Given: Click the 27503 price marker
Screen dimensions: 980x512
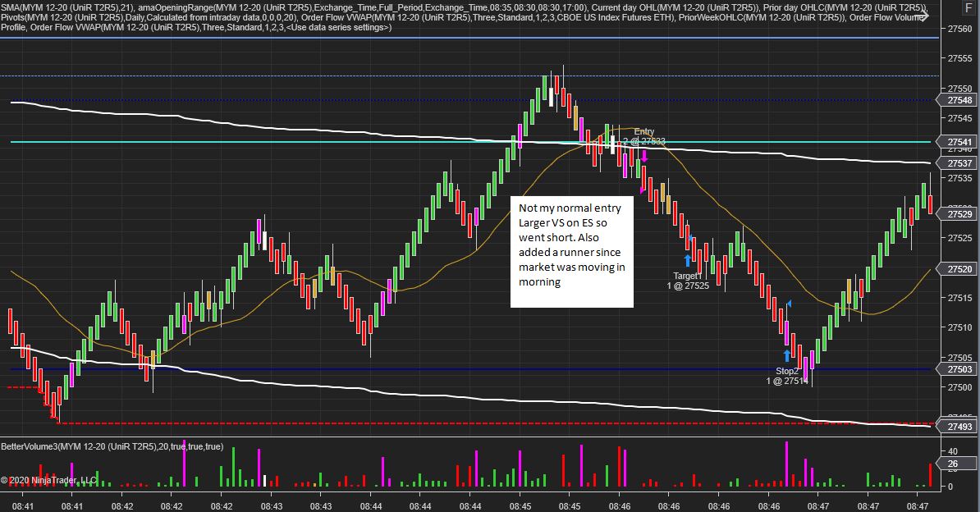Looking at the screenshot, I should tap(958, 369).
